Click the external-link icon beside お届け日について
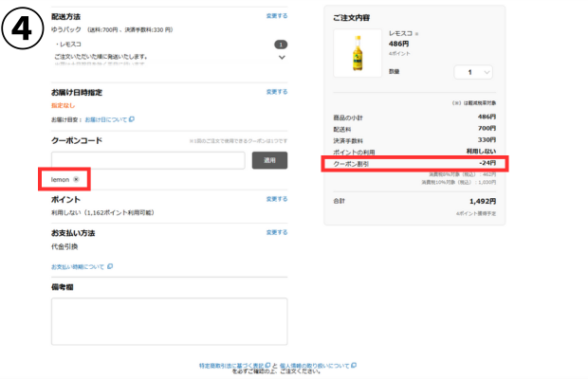 [132, 119]
